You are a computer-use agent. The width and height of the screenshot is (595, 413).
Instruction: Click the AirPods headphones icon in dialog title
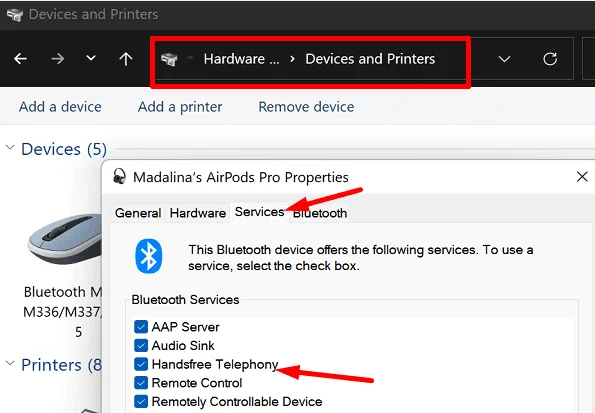(120, 177)
